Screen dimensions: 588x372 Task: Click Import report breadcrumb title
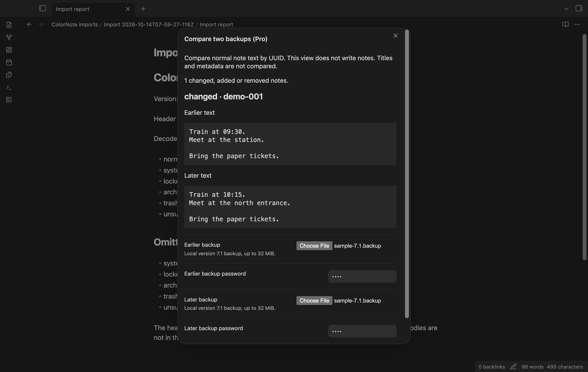pos(216,24)
